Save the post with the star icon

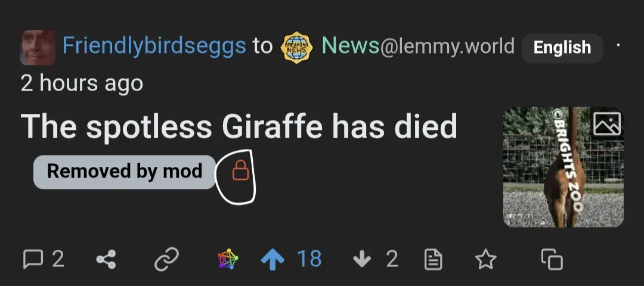point(485,259)
